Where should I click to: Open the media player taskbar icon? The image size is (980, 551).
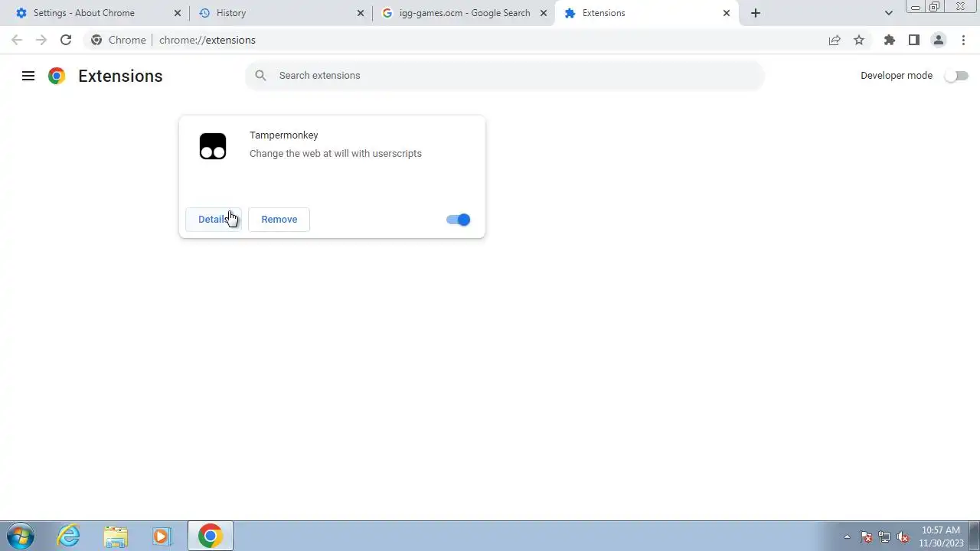(162, 536)
